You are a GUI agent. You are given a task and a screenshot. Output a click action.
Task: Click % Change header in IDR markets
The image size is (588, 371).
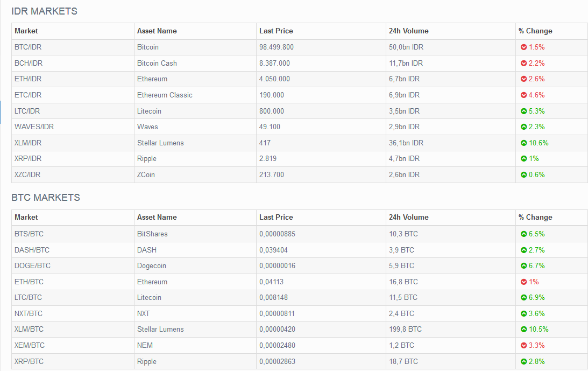(535, 31)
